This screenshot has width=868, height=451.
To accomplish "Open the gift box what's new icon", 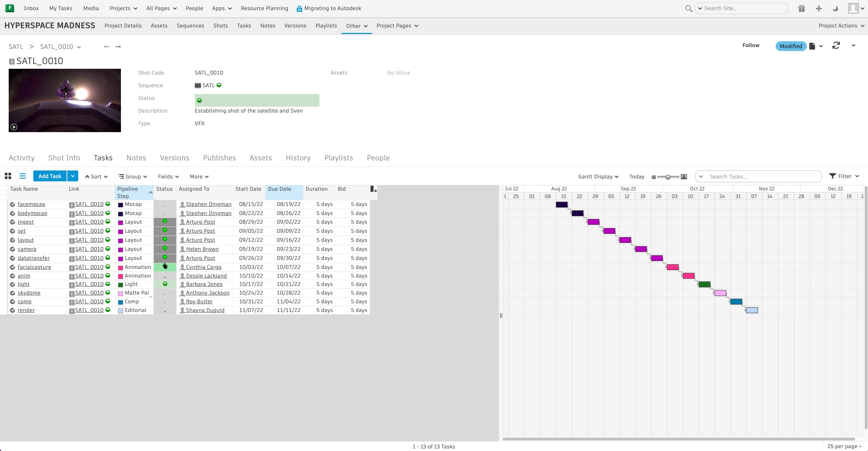I will (801, 8).
